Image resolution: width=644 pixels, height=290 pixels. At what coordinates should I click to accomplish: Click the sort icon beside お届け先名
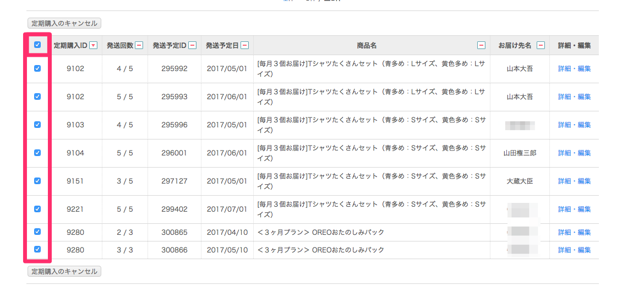541,46
